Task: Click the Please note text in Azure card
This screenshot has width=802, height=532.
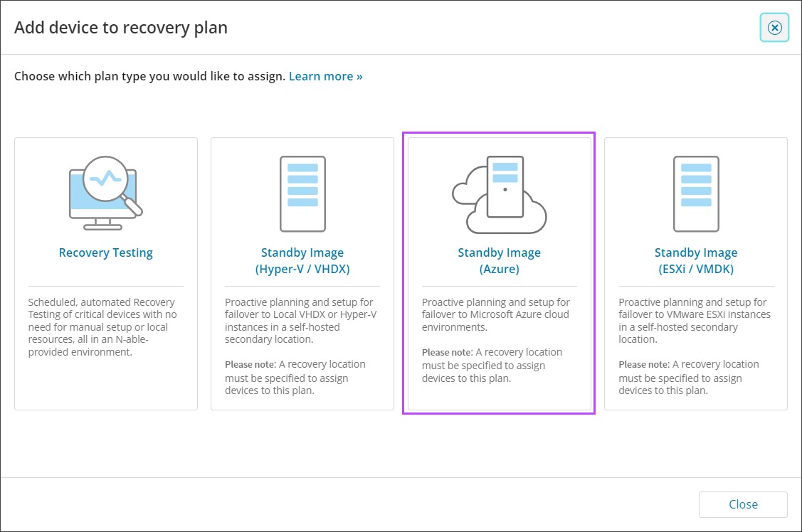Action: [492, 366]
